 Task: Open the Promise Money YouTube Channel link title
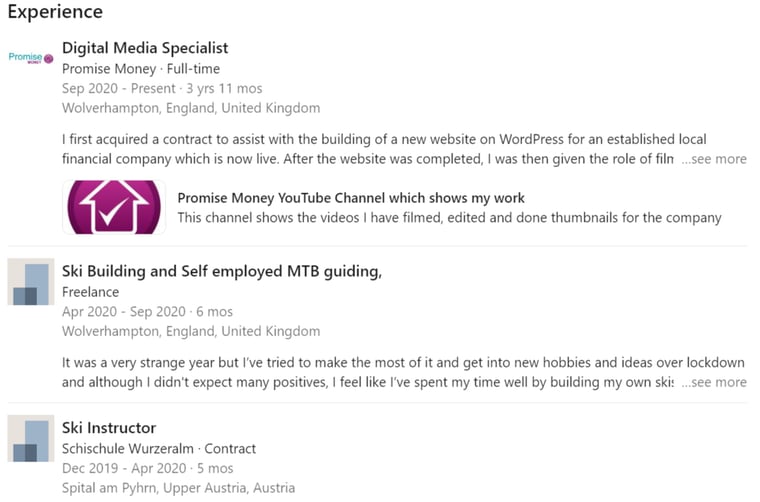[351, 198]
